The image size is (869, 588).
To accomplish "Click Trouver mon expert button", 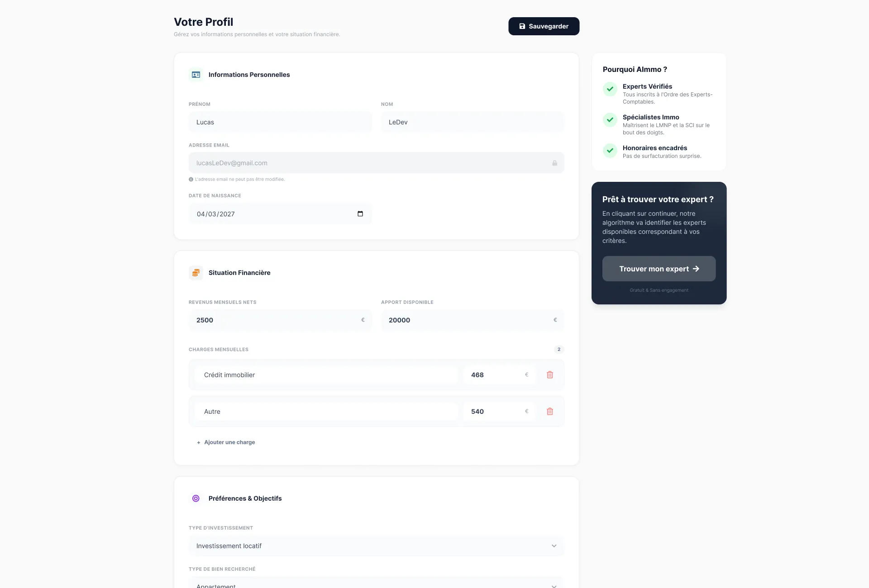I will 659,269.
